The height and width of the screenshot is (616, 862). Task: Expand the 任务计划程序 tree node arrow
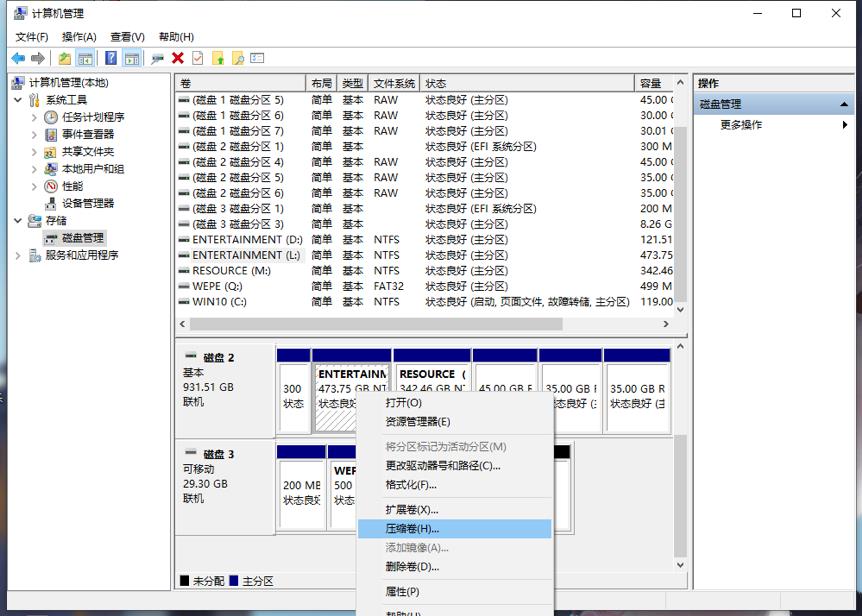pos(34,117)
